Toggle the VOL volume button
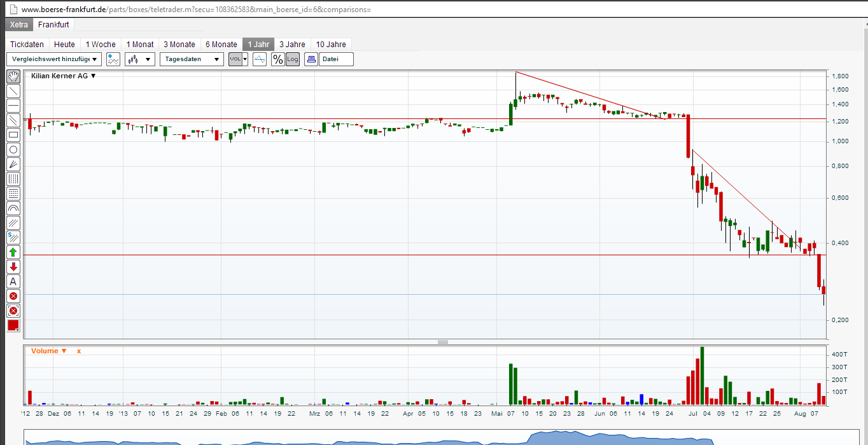 click(x=235, y=59)
